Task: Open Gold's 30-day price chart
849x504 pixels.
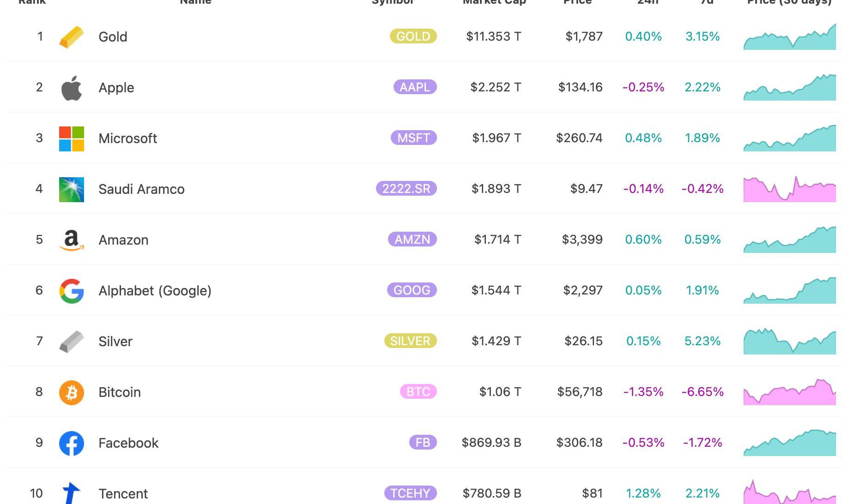Action: point(789,37)
